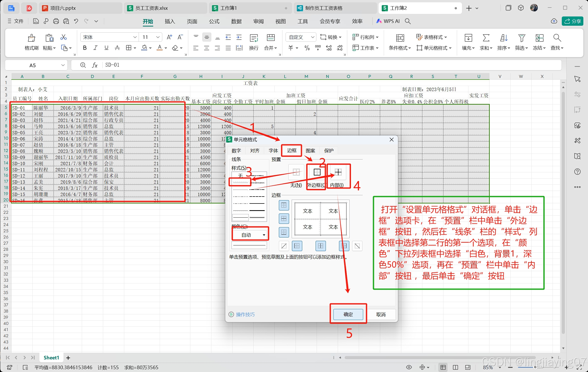Click the Filter (筛选) funnel icon
This screenshot has height=372, width=588.
(x=521, y=38)
